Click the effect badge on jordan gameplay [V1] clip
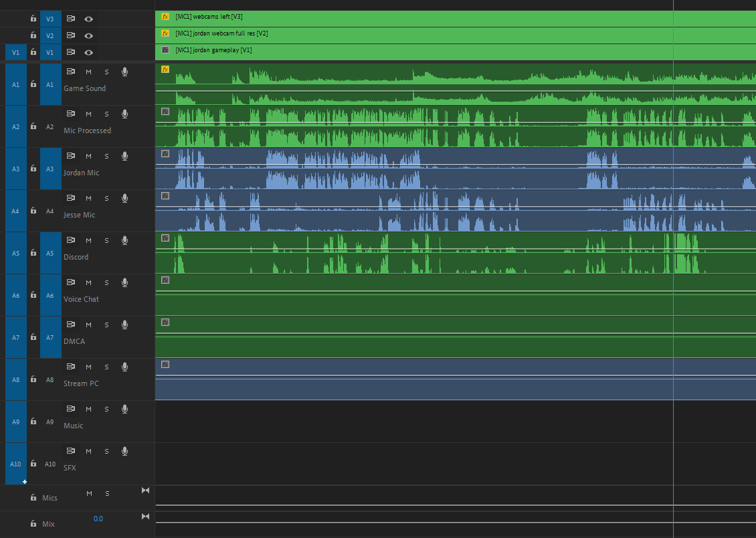This screenshot has width=756, height=538. coord(164,50)
